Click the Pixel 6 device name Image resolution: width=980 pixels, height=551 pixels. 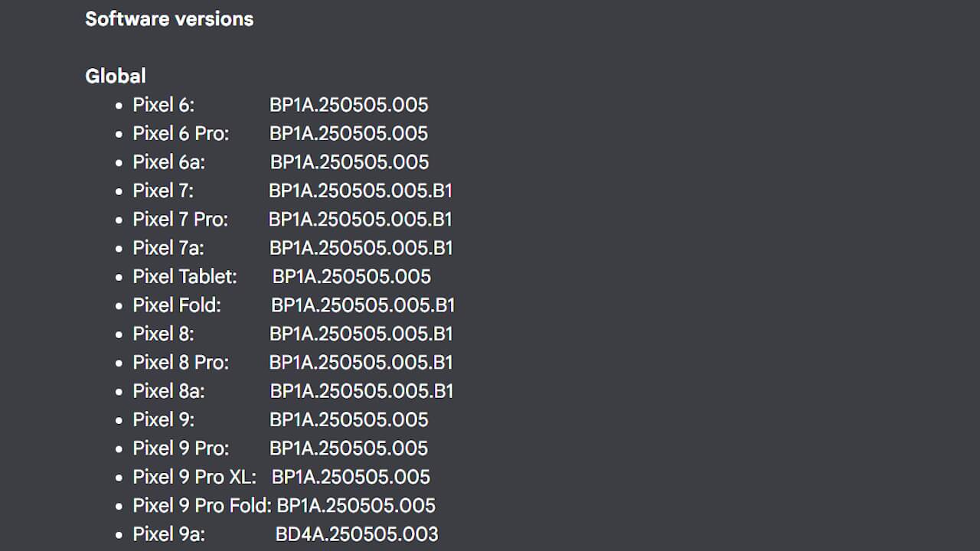tap(163, 105)
